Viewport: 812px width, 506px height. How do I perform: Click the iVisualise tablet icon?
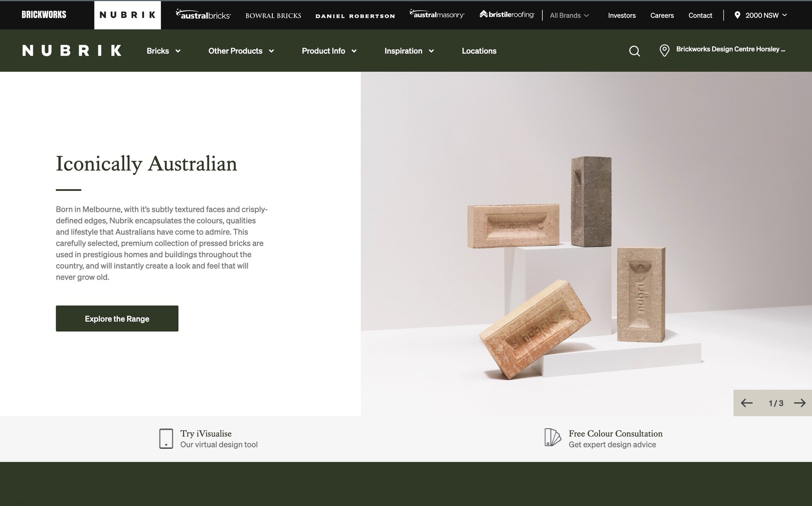[x=166, y=439]
